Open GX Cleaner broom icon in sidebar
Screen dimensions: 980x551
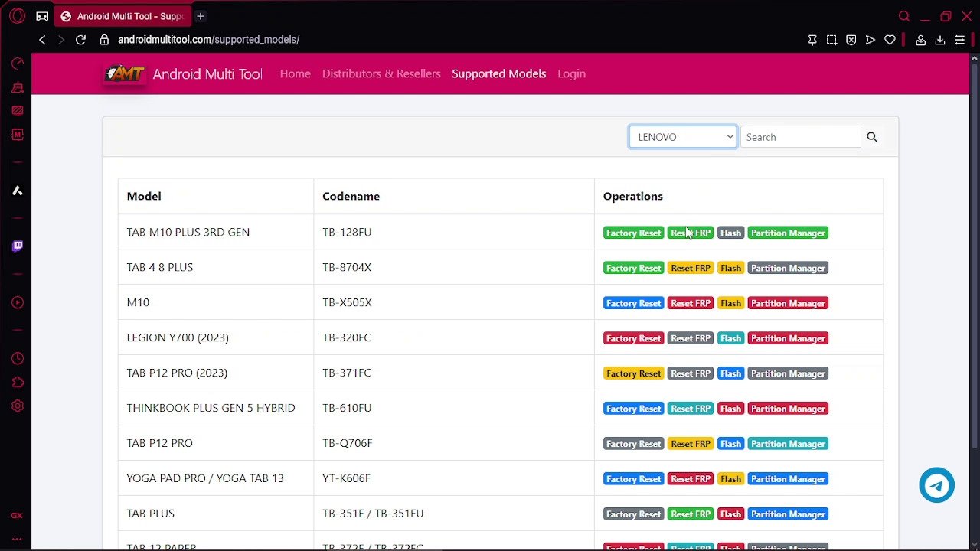(17, 87)
